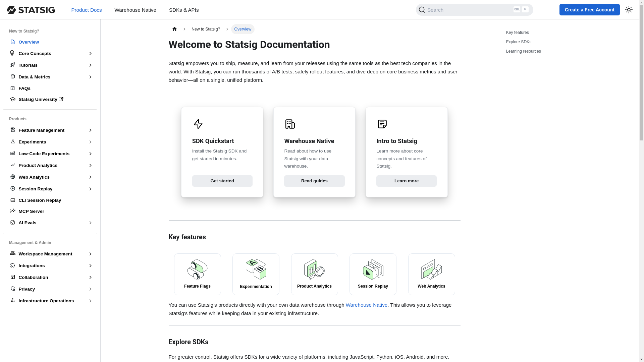Click the Workspace Management people icon
Image resolution: width=644 pixels, height=362 pixels.
(x=13, y=253)
